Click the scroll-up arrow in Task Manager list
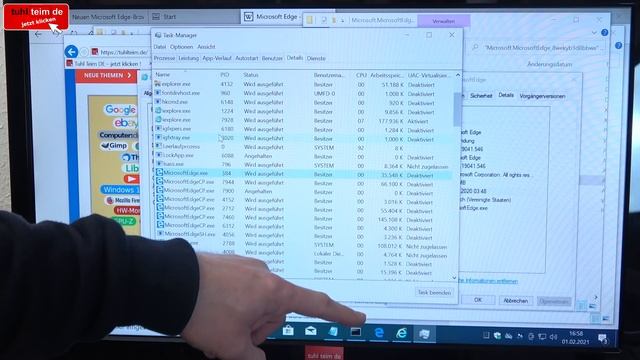The height and width of the screenshot is (360, 640). (458, 76)
